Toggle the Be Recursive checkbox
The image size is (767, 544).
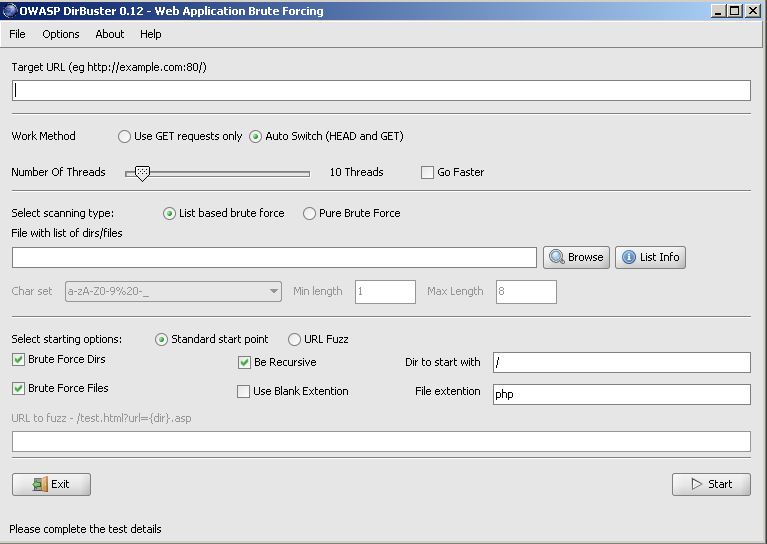[244, 363]
